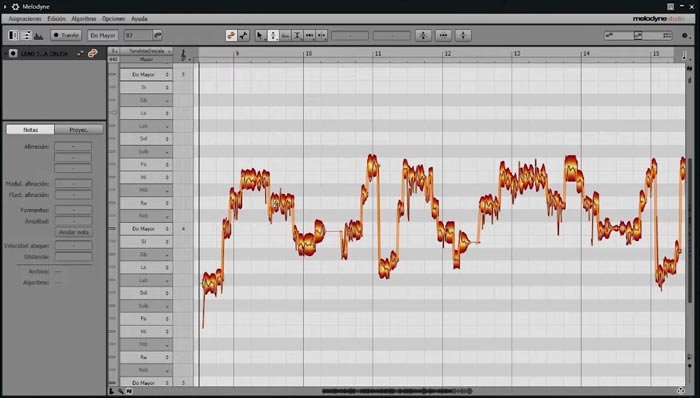Click the Formantes value field
The height and width of the screenshot is (398, 700).
click(x=74, y=210)
